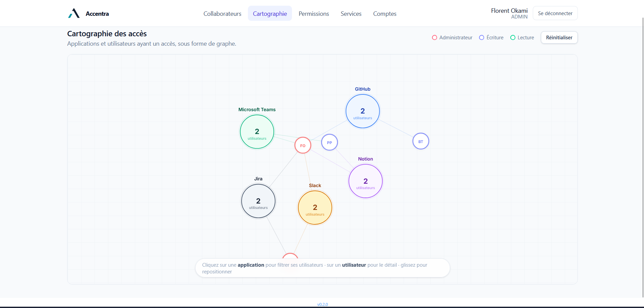Click the Lecture legend green circle

coord(513,38)
